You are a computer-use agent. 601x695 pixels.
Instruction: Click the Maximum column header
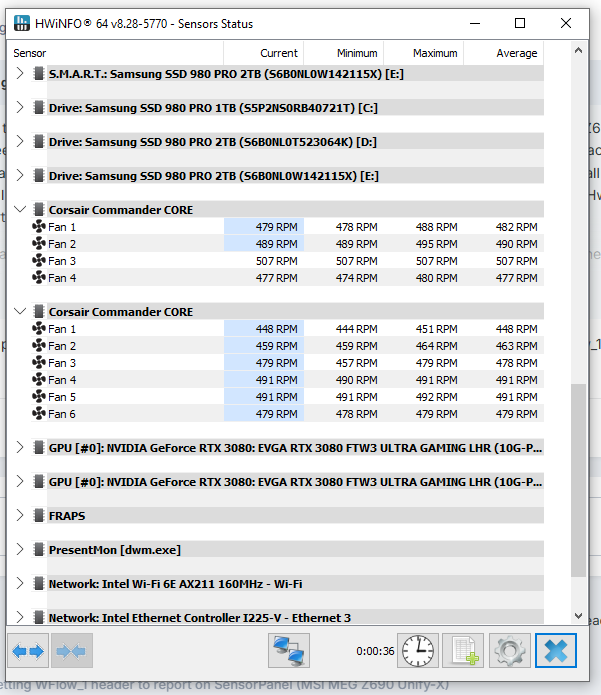point(424,53)
